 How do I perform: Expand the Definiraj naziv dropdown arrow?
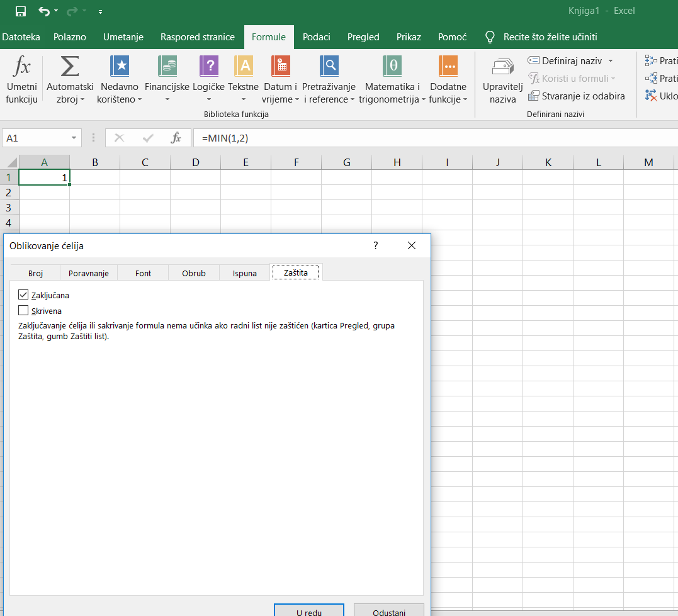pyautogui.click(x=611, y=61)
